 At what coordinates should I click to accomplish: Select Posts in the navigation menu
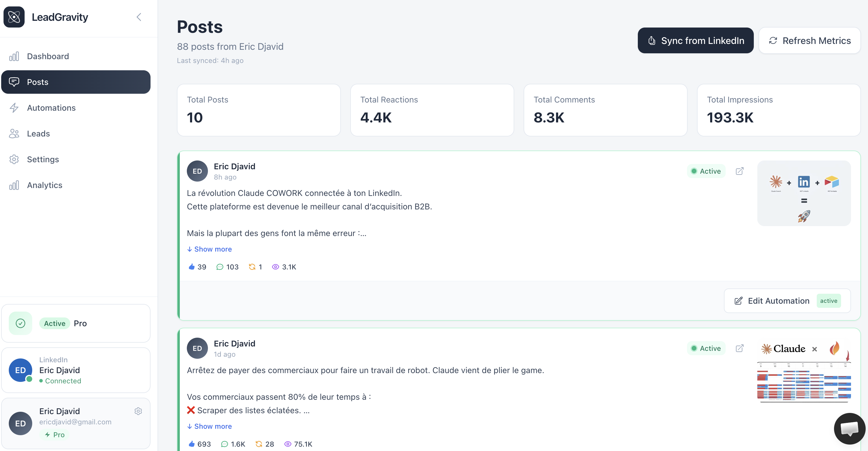[x=38, y=82]
